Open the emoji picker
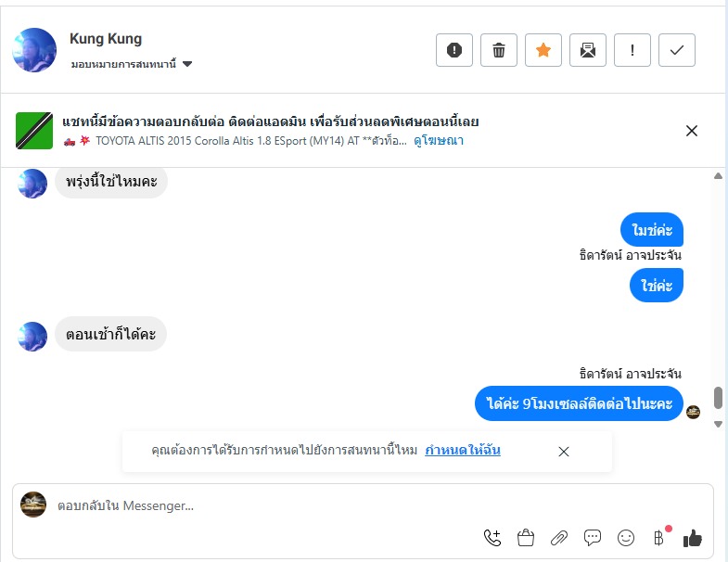728x562 pixels. tap(626, 538)
